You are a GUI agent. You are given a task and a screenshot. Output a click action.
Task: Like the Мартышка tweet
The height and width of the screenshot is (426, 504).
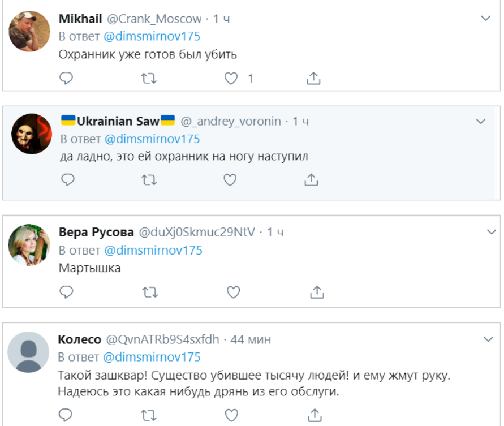coord(234,292)
